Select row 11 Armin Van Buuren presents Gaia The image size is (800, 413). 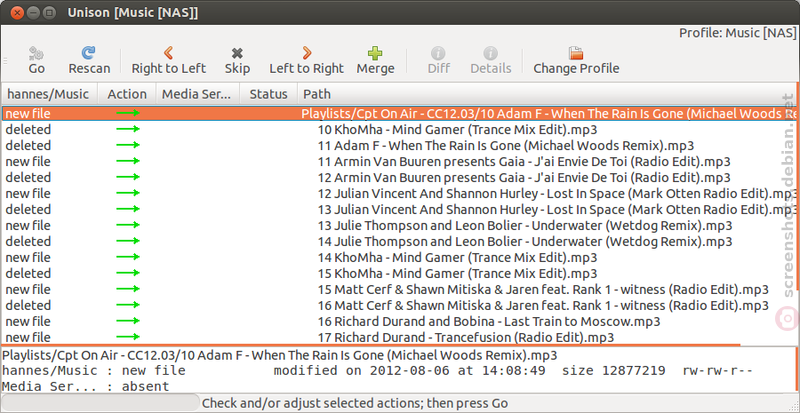pos(397,161)
